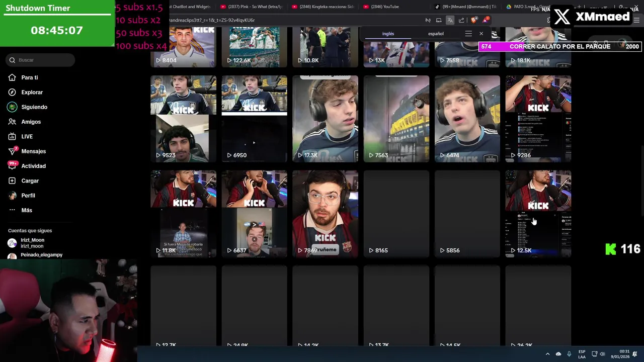
Task: Open the Amigos section
Action: point(31,122)
